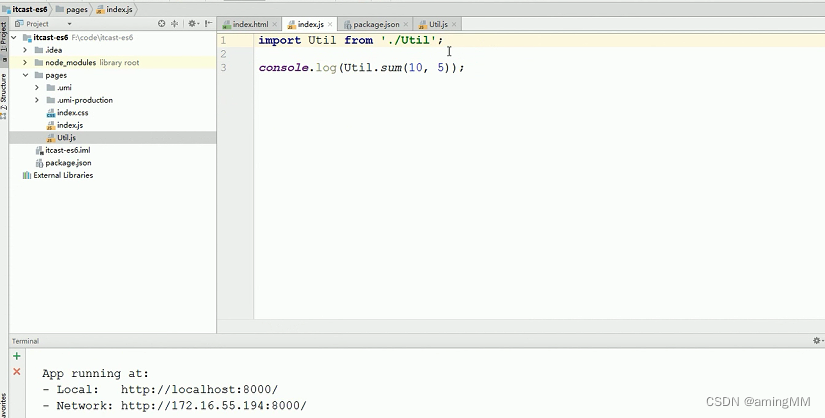Select index.css in project tree

coord(73,113)
